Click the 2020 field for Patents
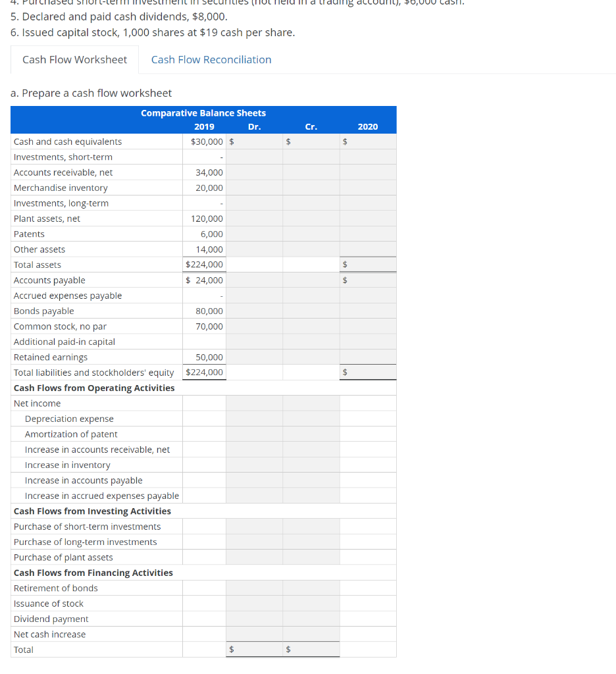 pyautogui.click(x=368, y=234)
